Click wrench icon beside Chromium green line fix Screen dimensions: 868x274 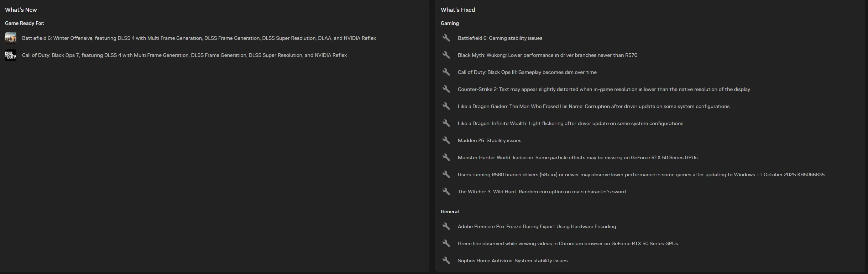[x=446, y=243]
